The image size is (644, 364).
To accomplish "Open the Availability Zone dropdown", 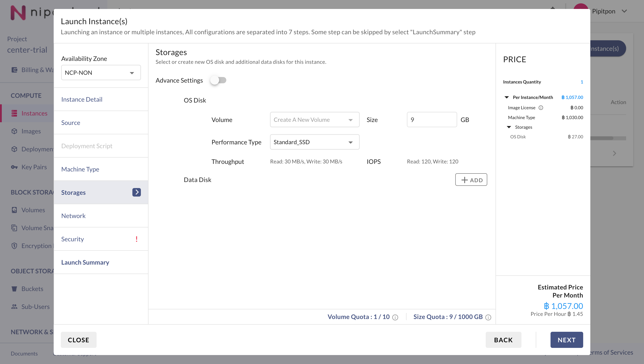I will (101, 73).
